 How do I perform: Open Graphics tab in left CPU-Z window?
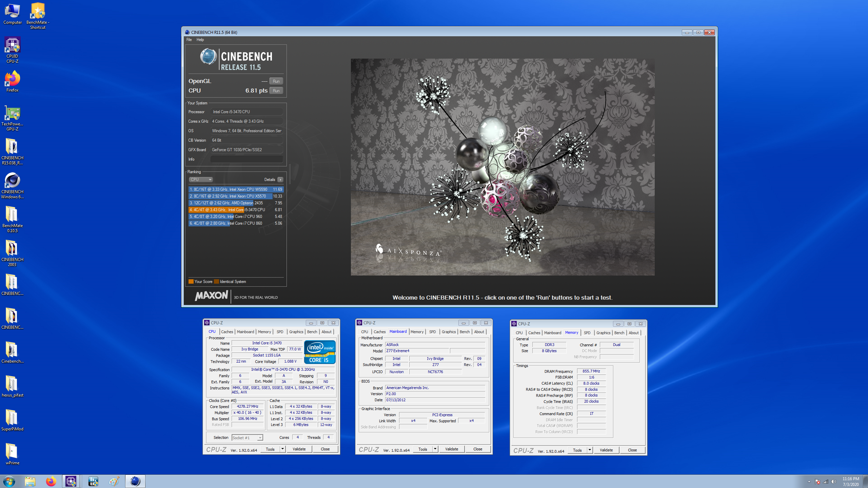click(x=296, y=332)
